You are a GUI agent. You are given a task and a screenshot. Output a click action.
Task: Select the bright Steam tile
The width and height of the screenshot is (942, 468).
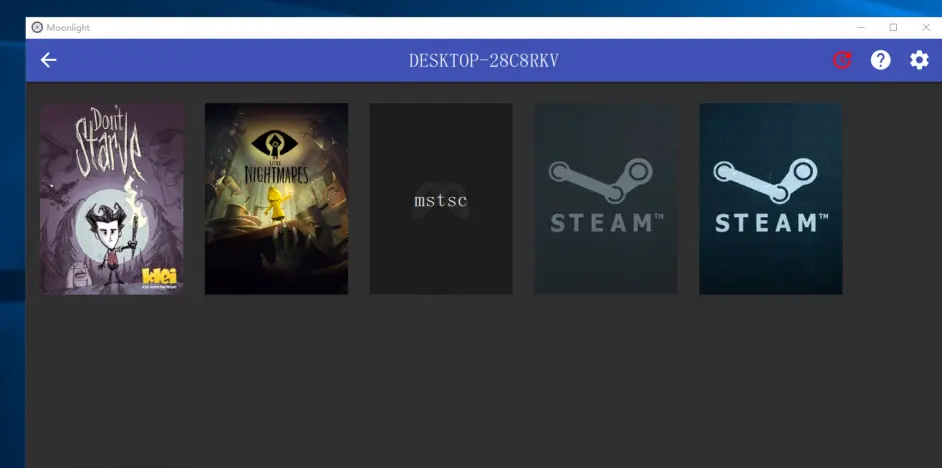coord(770,199)
